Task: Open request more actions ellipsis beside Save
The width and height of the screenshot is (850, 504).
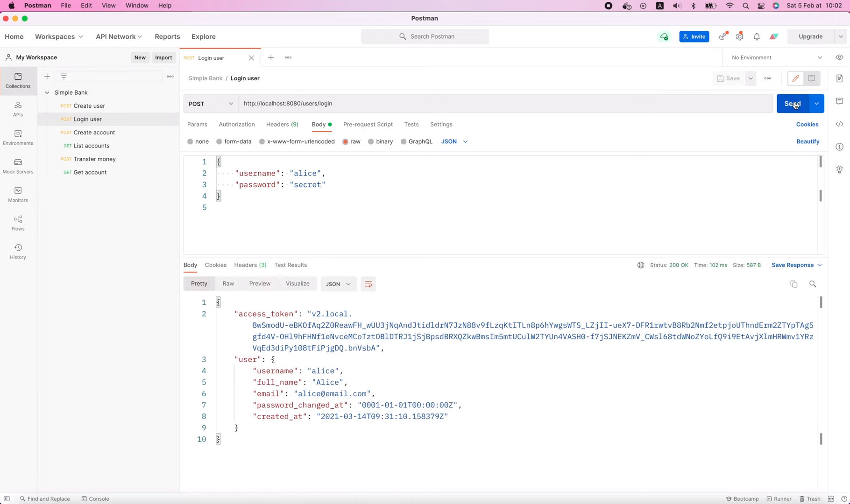Action: tap(768, 78)
